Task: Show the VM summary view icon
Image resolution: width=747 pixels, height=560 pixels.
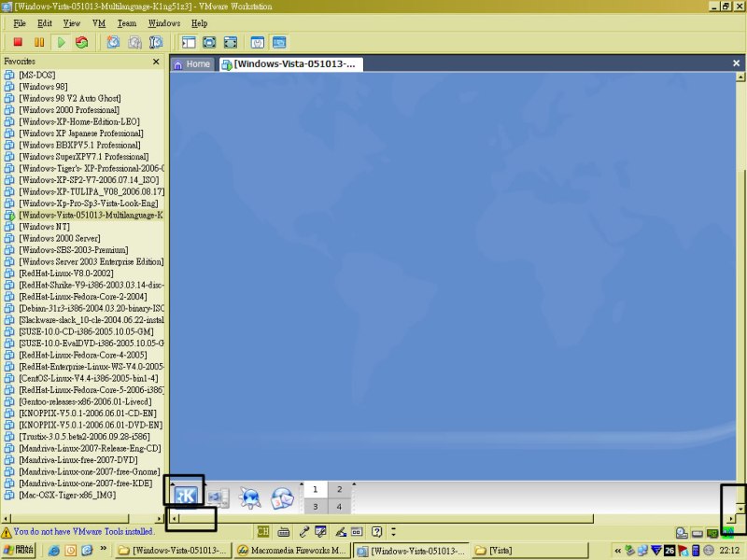Action: click(x=258, y=42)
